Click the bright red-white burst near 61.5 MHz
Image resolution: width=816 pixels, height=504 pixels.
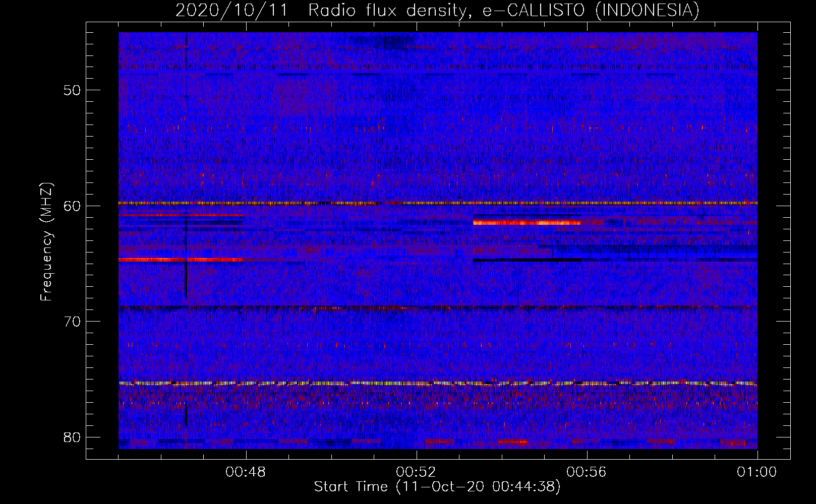click(x=527, y=222)
